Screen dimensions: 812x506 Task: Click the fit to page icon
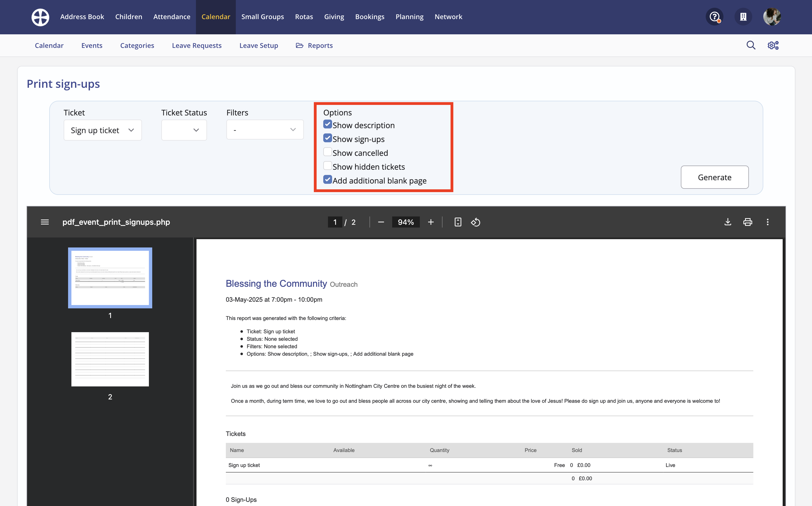pos(458,222)
